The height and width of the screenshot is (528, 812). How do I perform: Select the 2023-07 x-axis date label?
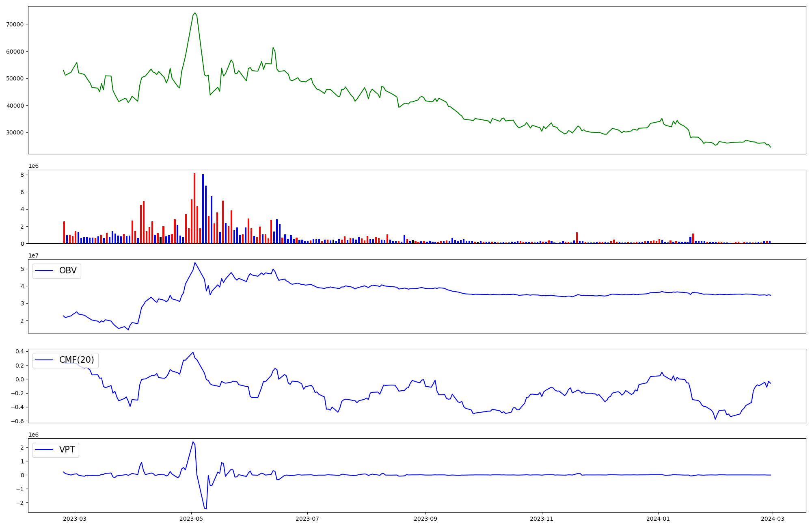tap(307, 519)
